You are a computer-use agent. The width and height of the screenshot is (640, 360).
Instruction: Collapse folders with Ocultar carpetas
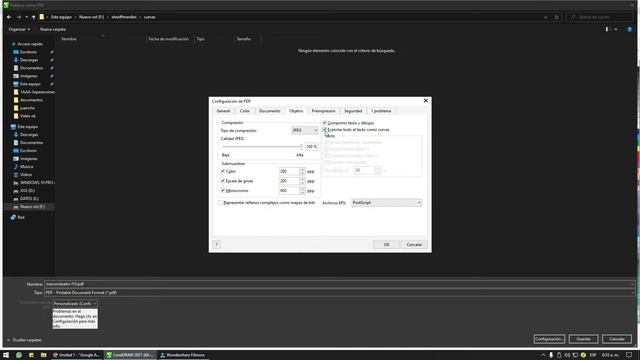[24, 340]
